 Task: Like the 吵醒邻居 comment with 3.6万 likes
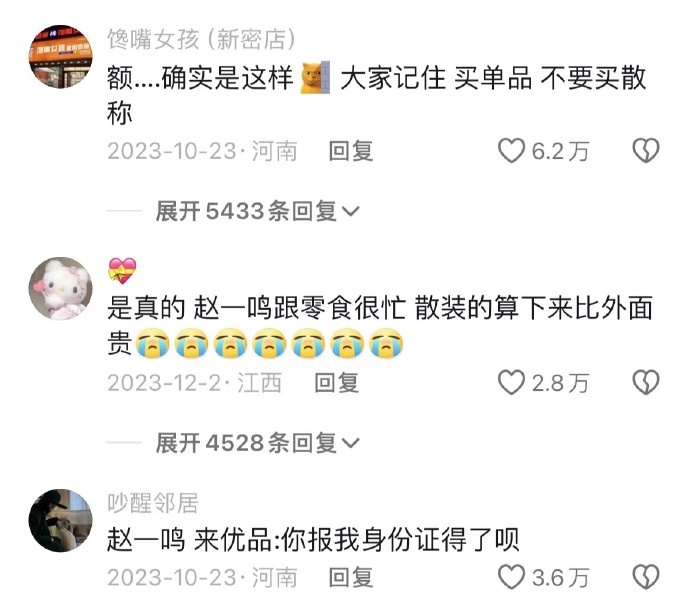[511, 577]
